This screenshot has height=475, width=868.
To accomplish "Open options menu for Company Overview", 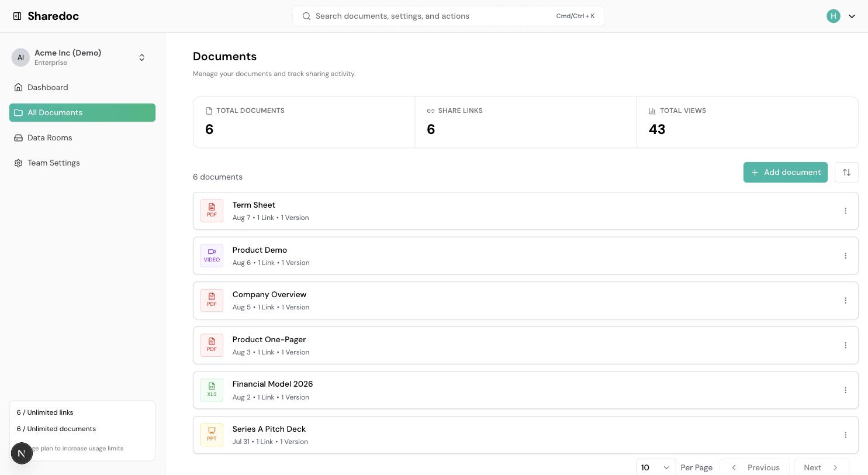I will [845, 301].
